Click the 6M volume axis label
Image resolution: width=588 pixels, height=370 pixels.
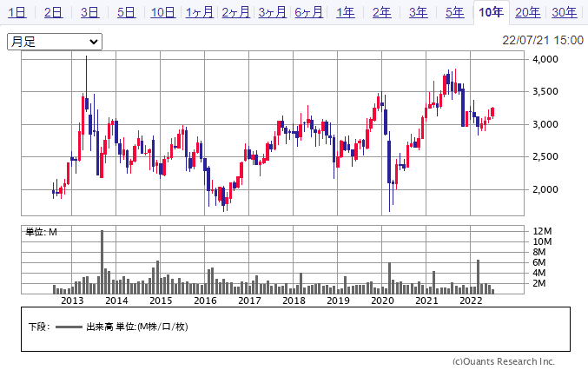539,262
